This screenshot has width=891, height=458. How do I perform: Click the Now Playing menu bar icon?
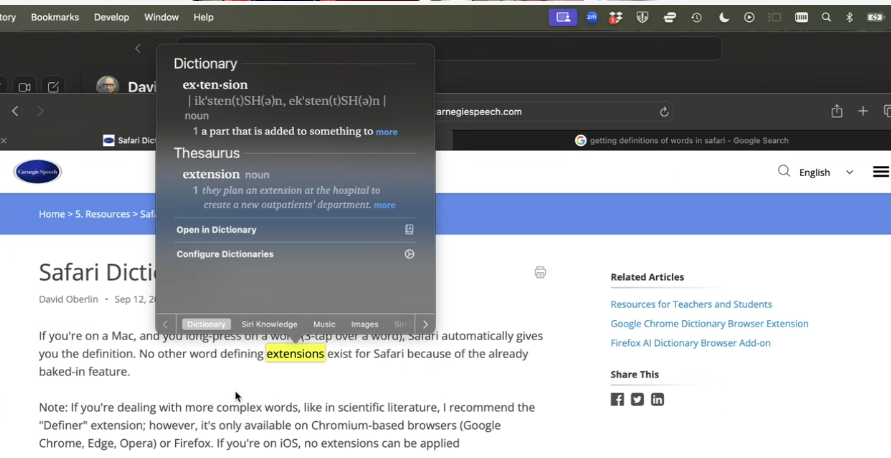pos(749,18)
